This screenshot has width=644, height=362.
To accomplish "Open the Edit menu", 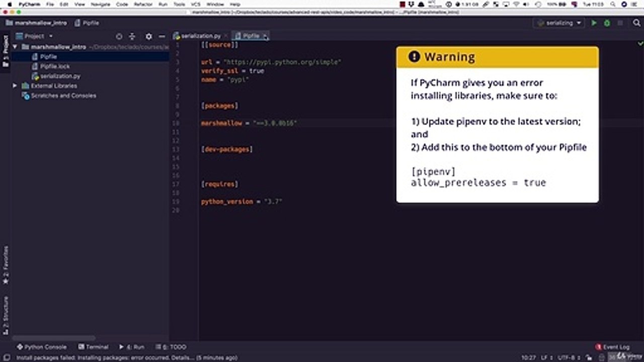I will point(64,4).
